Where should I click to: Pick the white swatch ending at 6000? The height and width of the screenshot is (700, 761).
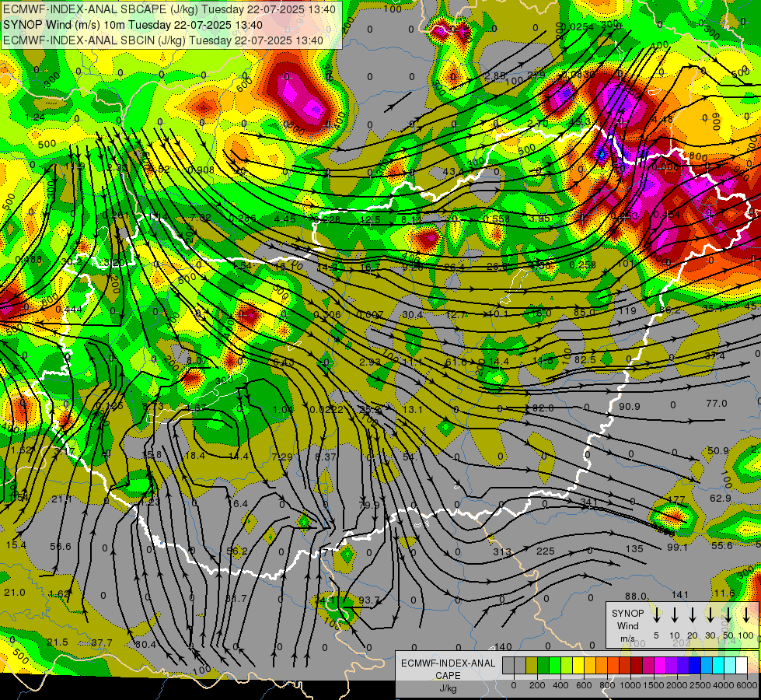tap(741, 666)
